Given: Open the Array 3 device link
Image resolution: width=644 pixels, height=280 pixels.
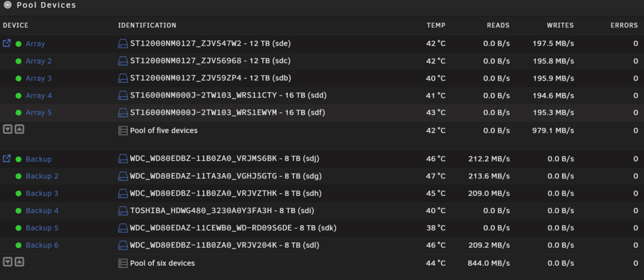Looking at the screenshot, I should point(39,78).
